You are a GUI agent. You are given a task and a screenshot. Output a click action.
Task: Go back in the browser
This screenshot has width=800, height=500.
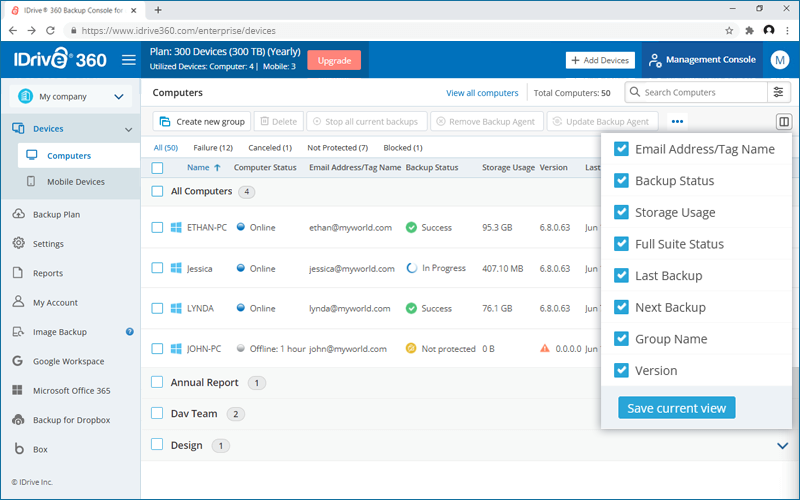(x=13, y=31)
